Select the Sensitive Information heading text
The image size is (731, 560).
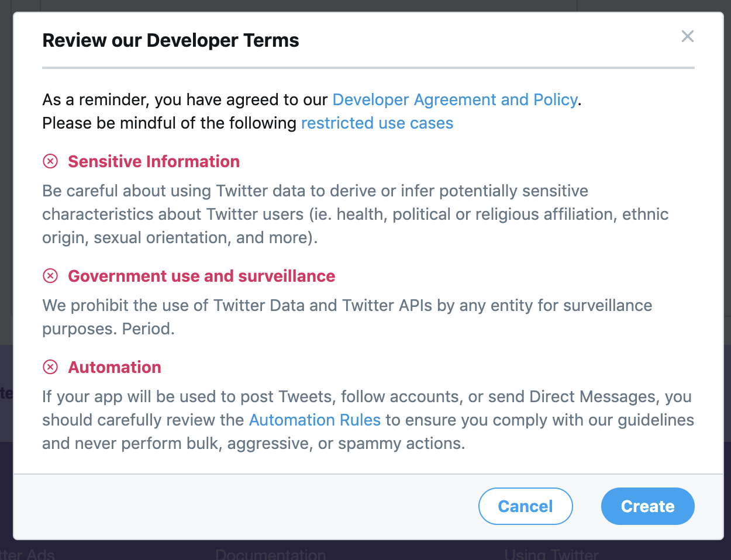154,161
